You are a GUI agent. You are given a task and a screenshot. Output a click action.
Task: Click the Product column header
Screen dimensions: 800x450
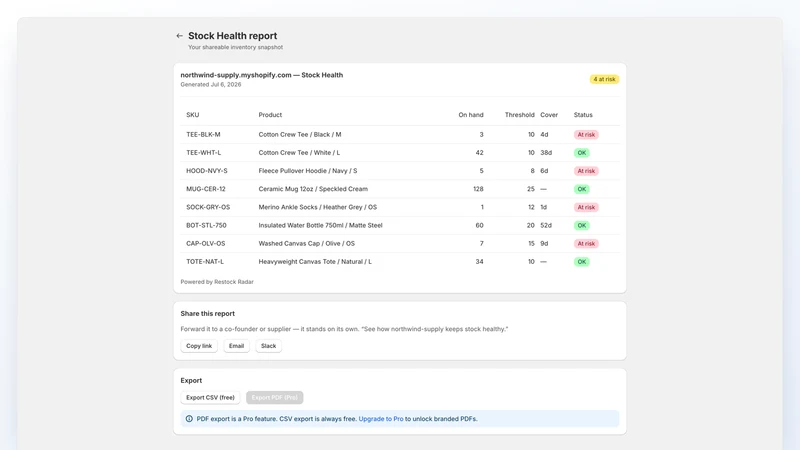point(270,115)
